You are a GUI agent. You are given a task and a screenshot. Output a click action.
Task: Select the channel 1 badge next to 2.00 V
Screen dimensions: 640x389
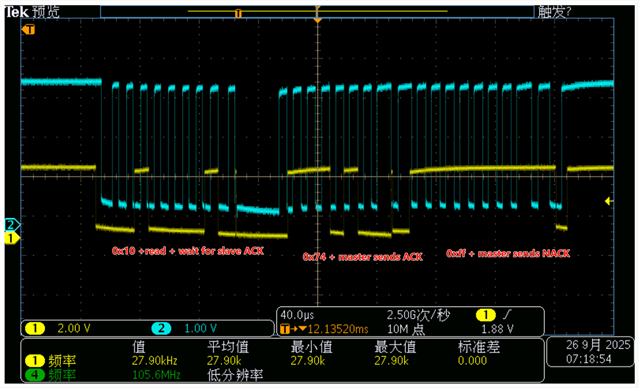[x=35, y=328]
